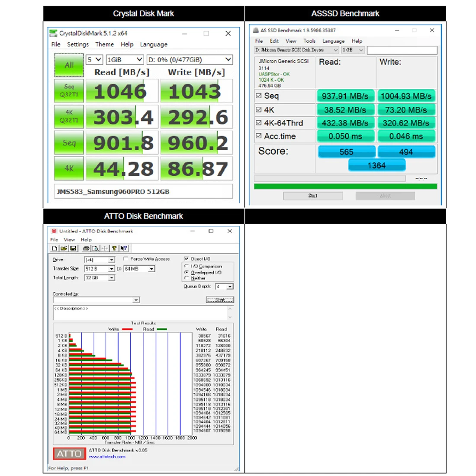The width and height of the screenshot is (476, 476).
Task: Open AS SSD Edit menu
Action: (274, 41)
